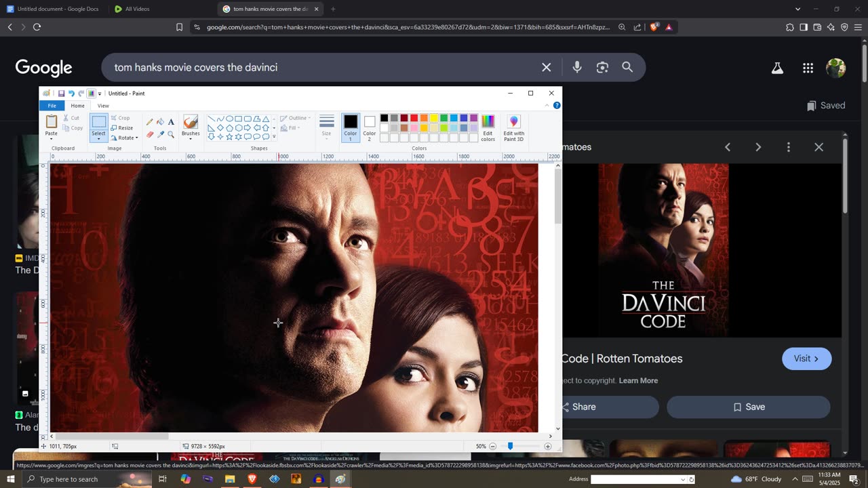Screen dimensions: 868x488
Task: Open the Outline dropdown
Action: [x=295, y=118]
